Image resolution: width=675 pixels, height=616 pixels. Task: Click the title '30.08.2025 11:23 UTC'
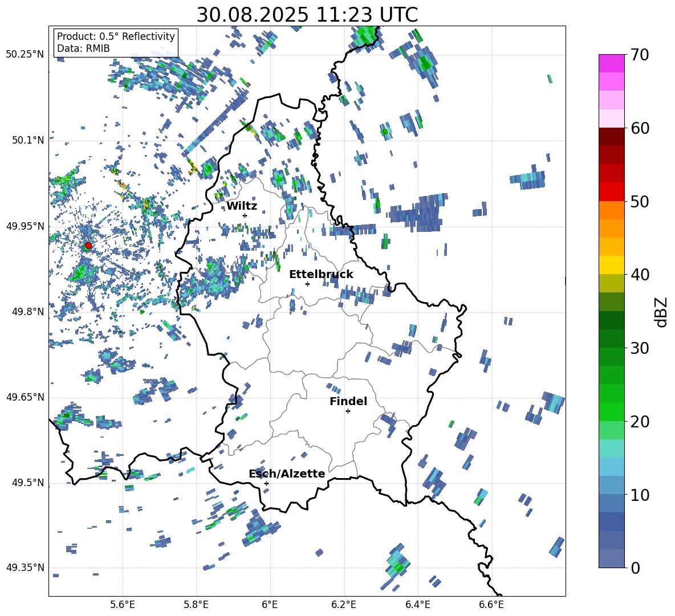[307, 15]
